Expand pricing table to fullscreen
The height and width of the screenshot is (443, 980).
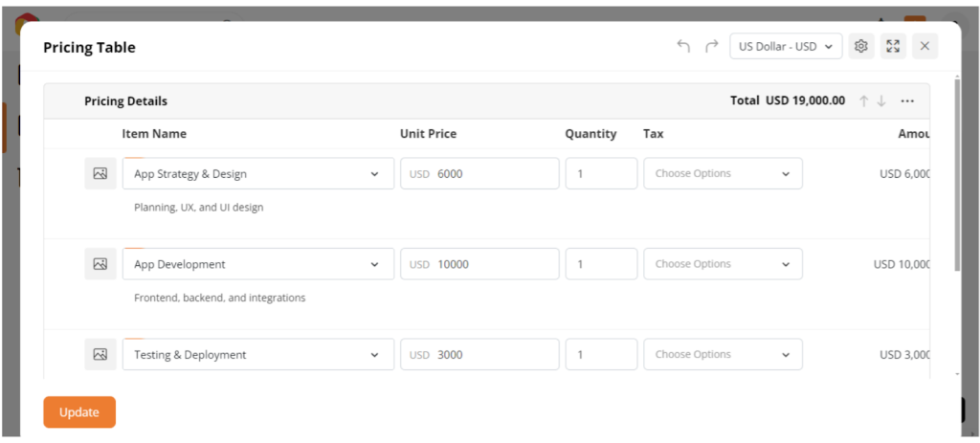click(x=892, y=46)
